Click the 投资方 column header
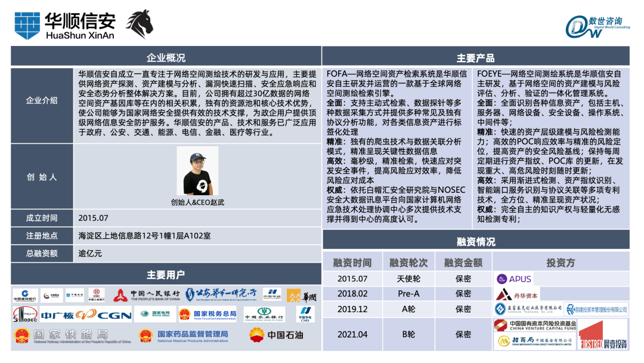Image resolution: width=644 pixels, height=363 pixels. pos(561,263)
